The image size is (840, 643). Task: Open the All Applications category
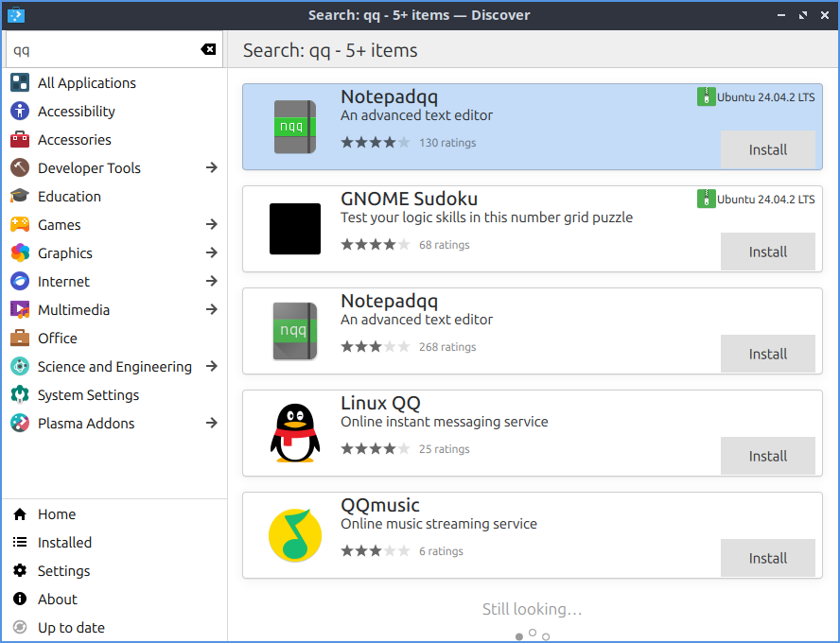(114, 83)
